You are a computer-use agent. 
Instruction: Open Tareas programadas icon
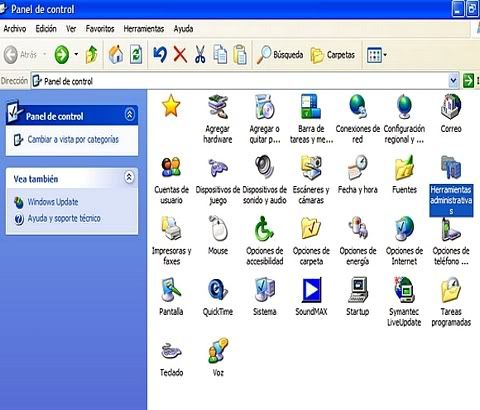(451, 289)
